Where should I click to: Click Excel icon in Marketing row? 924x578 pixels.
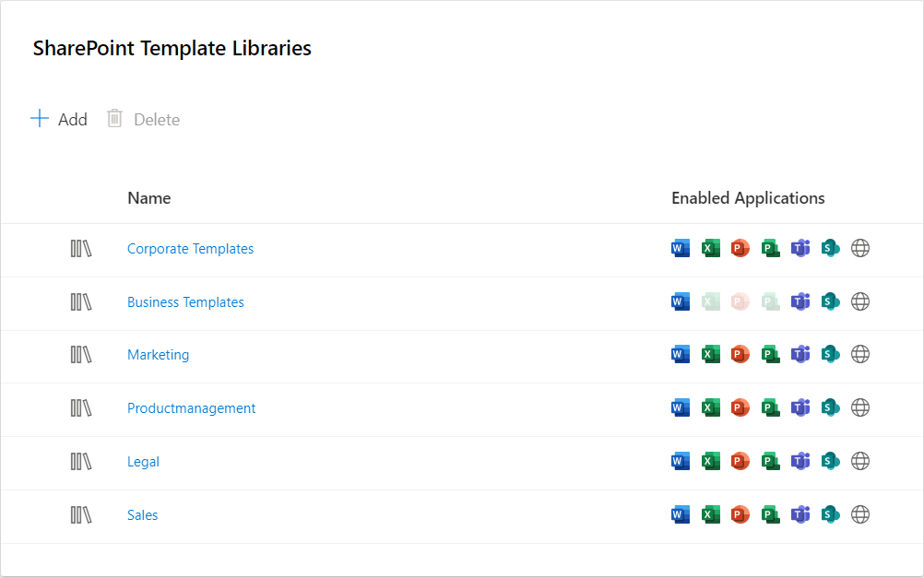click(710, 354)
